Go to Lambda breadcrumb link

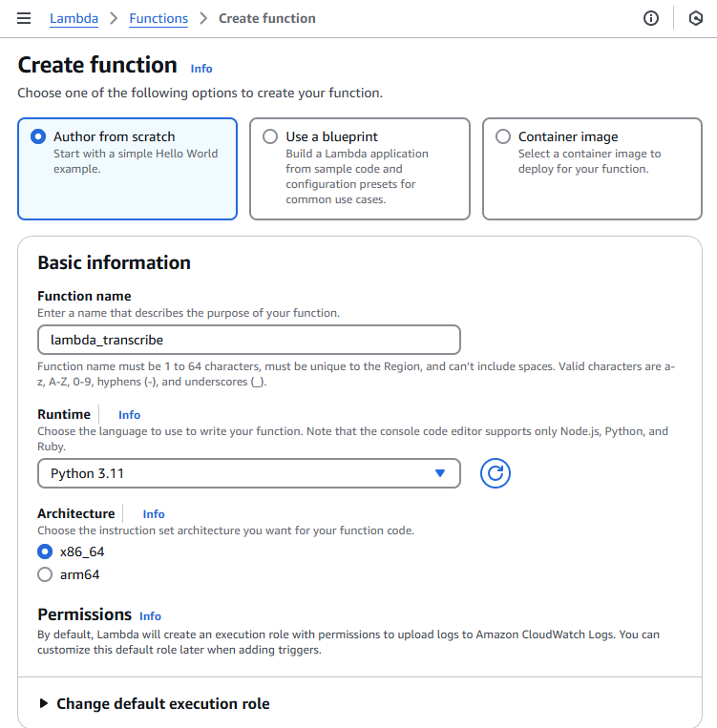[74, 18]
